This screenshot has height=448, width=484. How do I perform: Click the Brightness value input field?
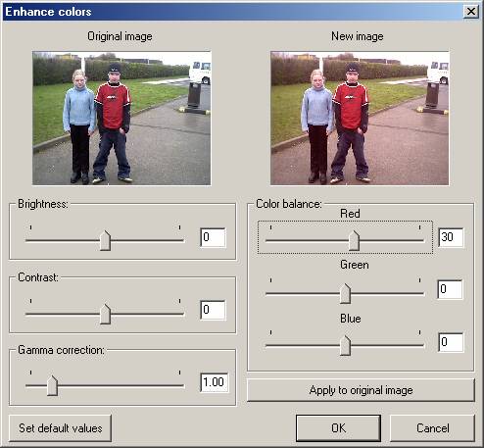(213, 237)
